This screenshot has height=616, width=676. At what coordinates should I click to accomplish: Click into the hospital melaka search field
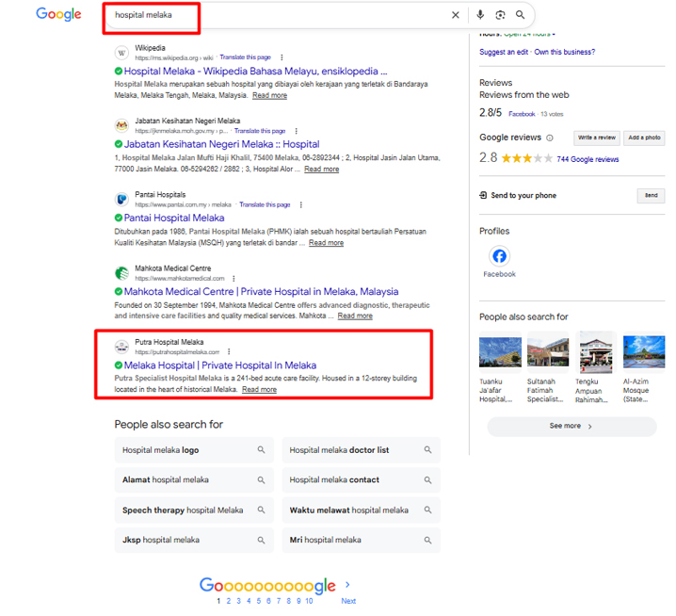click(276, 15)
